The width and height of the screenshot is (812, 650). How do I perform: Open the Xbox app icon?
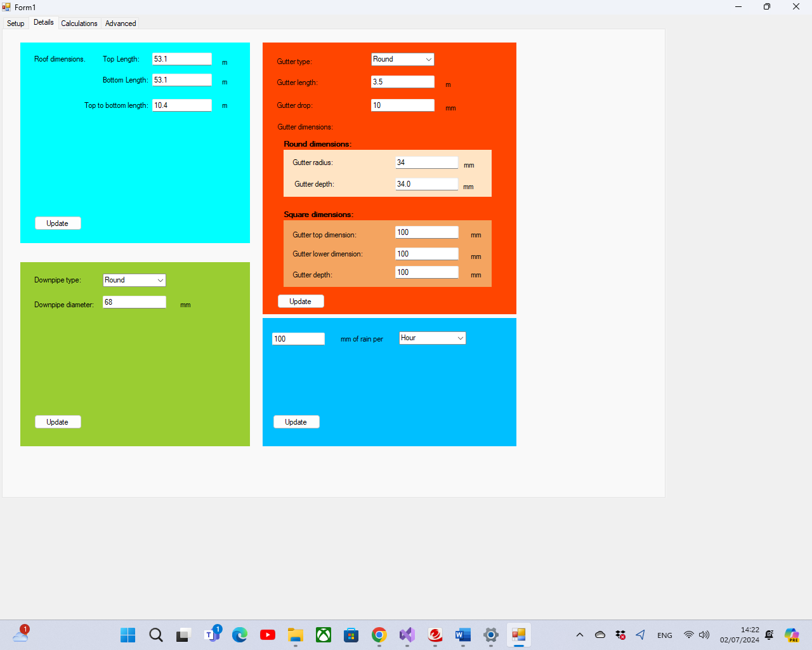pos(324,635)
